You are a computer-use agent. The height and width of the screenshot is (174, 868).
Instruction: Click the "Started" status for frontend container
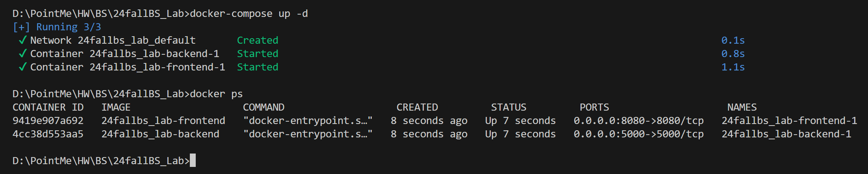[258, 67]
